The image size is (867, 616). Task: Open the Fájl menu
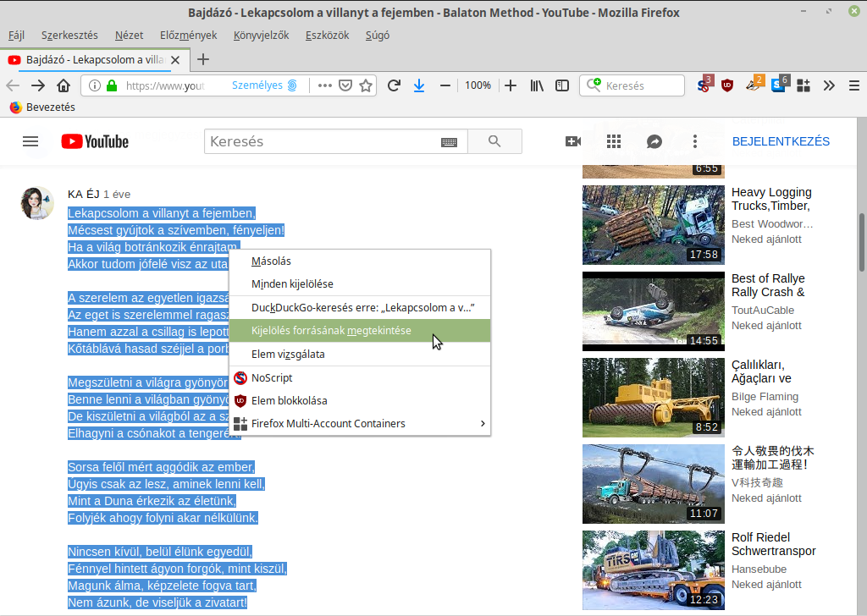click(x=16, y=36)
